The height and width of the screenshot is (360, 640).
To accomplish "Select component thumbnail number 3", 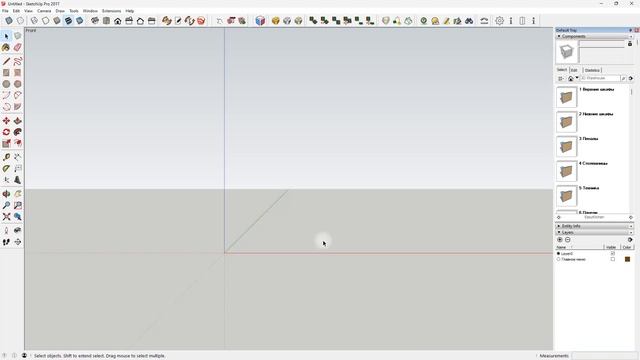I will (x=567, y=147).
